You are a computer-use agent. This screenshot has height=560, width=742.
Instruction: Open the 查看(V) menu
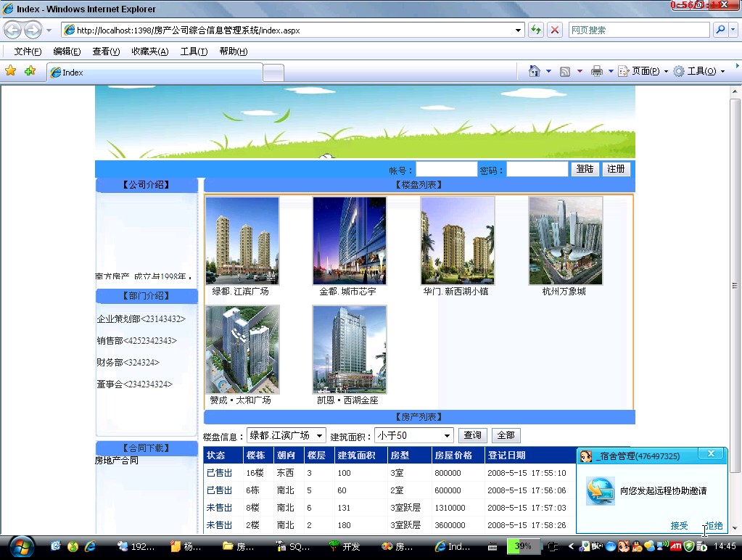(x=106, y=51)
